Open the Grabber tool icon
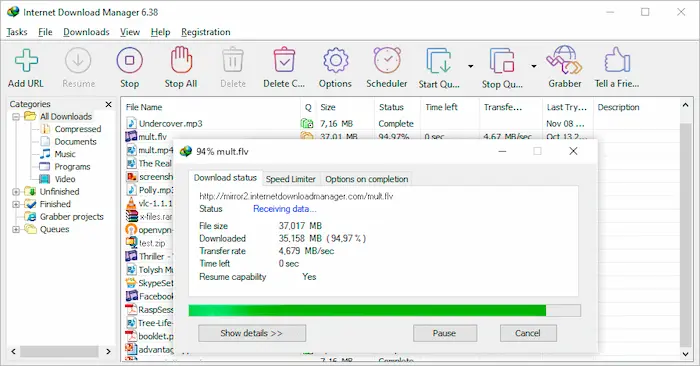The width and height of the screenshot is (700, 366). coord(564,60)
